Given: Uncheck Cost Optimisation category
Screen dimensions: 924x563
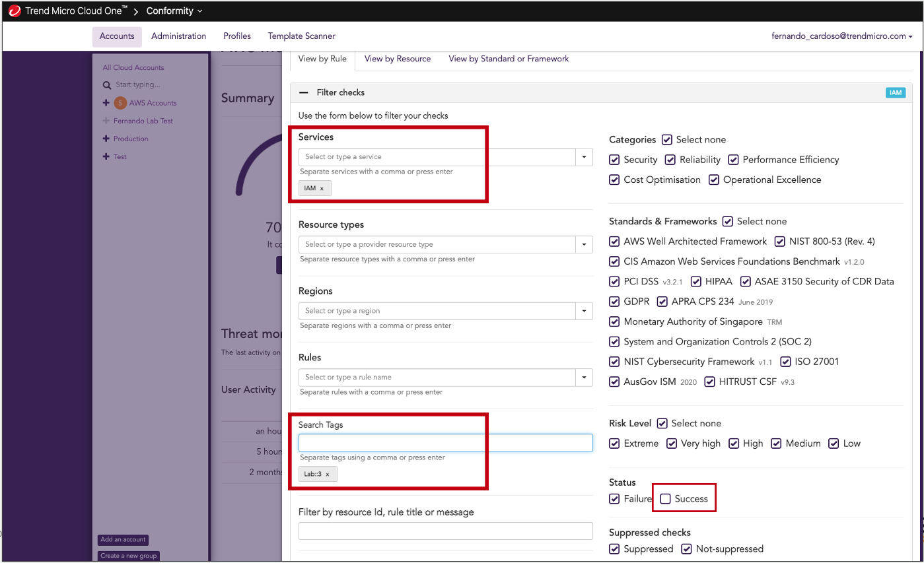Looking at the screenshot, I should point(614,180).
